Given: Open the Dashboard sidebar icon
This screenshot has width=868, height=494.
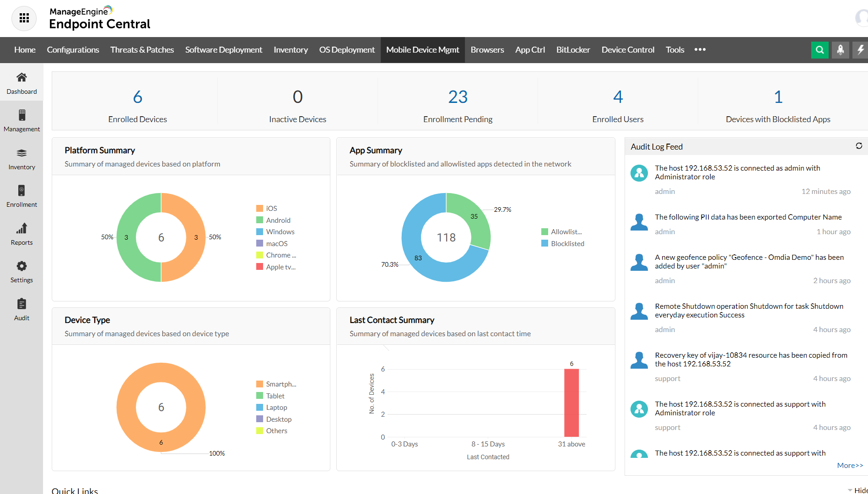Looking at the screenshot, I should click(x=22, y=82).
